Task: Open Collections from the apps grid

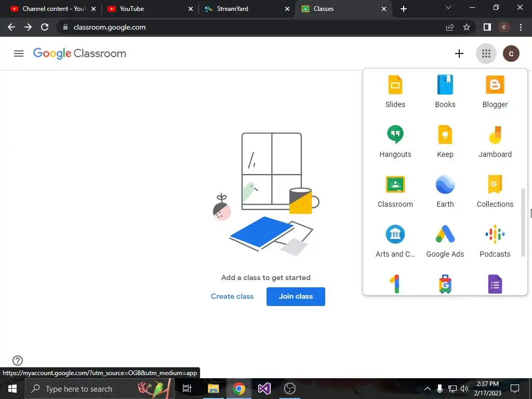Action: click(495, 191)
